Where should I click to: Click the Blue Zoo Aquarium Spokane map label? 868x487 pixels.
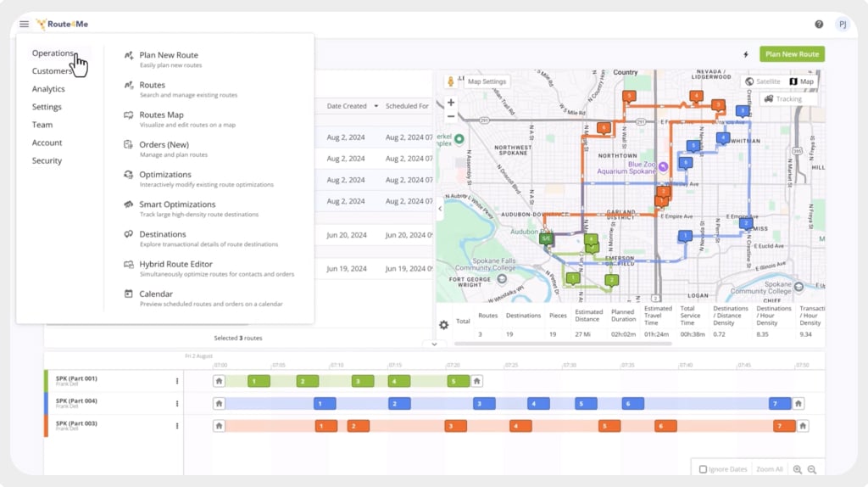click(x=626, y=168)
